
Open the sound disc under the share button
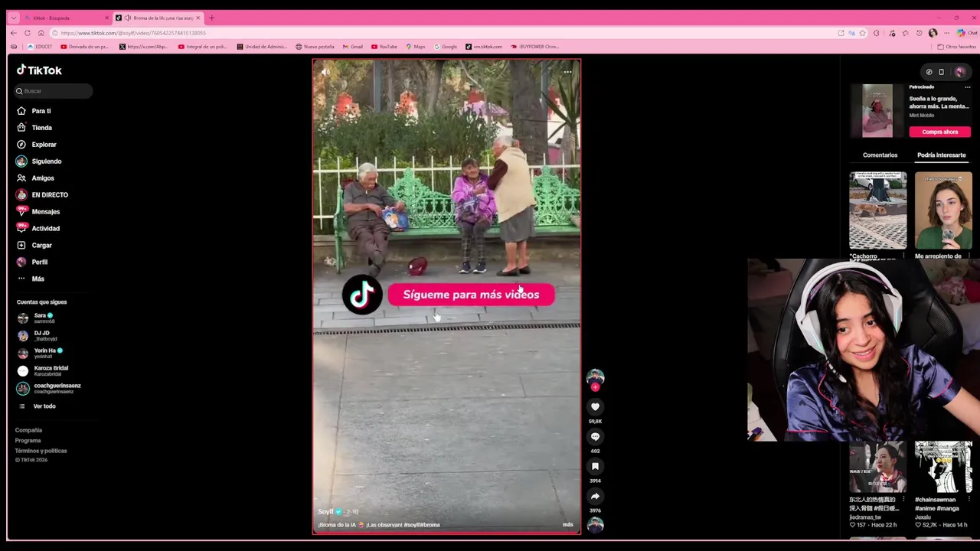click(x=595, y=525)
